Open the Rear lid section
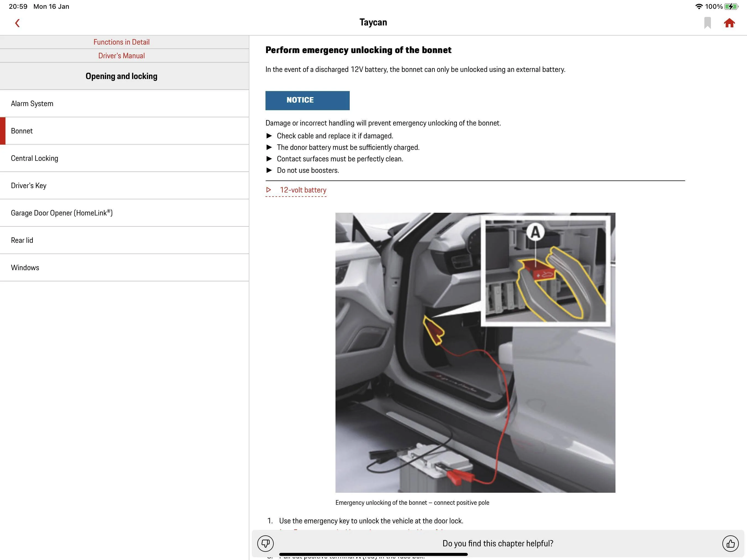747x560 pixels. [124, 240]
